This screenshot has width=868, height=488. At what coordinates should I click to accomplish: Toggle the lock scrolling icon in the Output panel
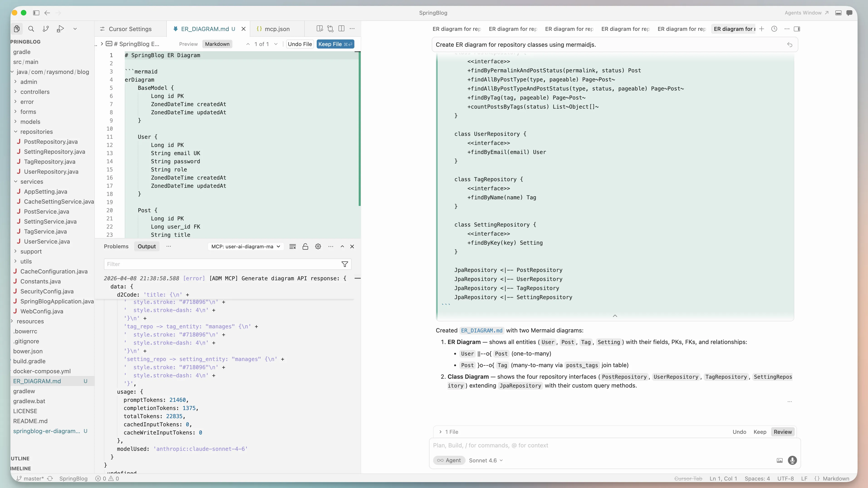coord(305,246)
